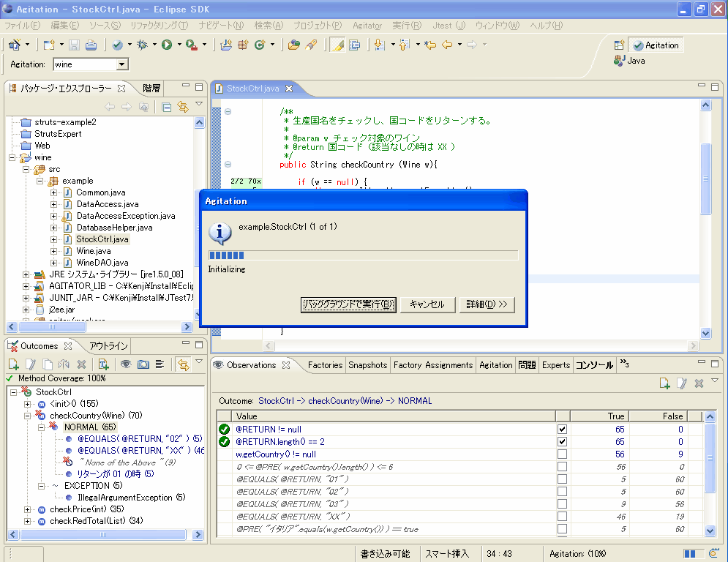Click the cancel button in Agitation dialog
The height and width of the screenshot is (562, 728).
pos(427,304)
